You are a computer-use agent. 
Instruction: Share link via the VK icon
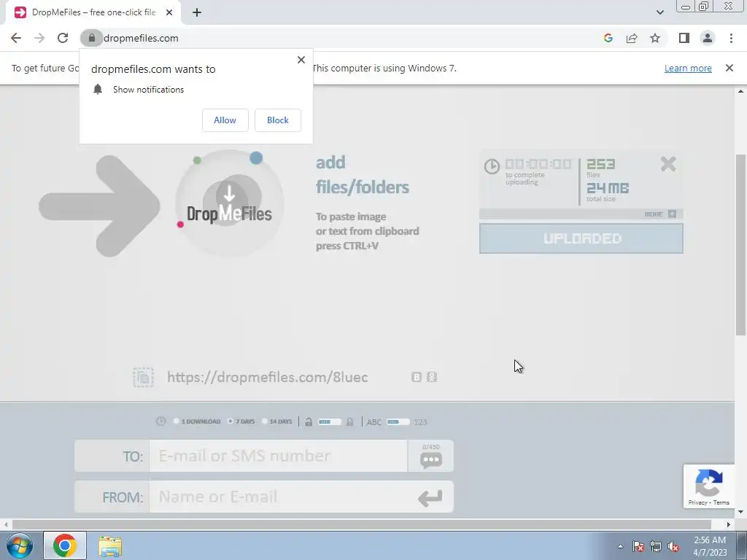417,377
